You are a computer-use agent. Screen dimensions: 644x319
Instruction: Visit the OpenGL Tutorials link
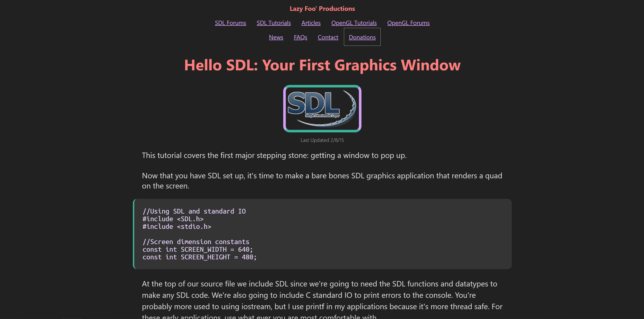354,23
